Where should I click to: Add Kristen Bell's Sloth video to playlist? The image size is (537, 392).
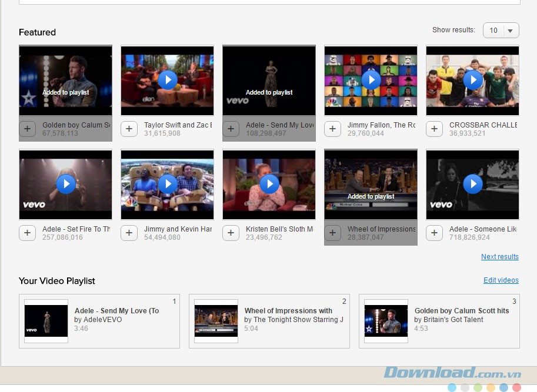tap(231, 233)
